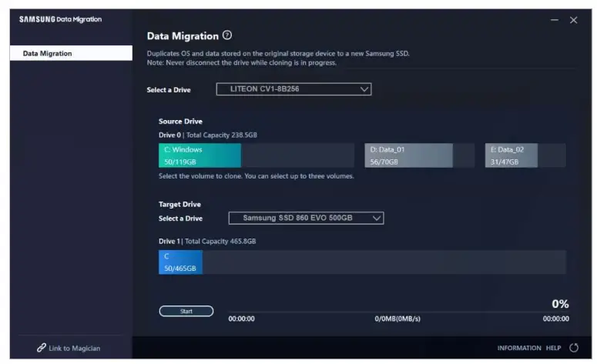Open the LITEON CV1-8B256 source drive dropdown
Image resolution: width=597 pixels, height=364 pixels.
coord(293,89)
